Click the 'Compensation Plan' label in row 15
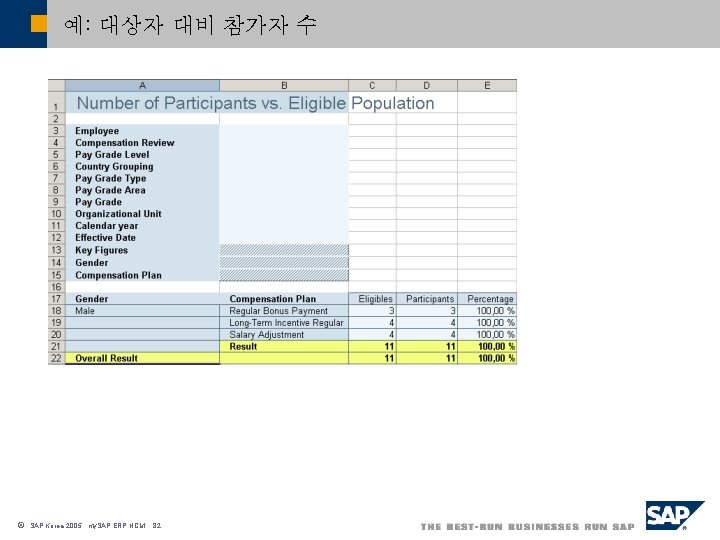Image resolution: width=720 pixels, height=540 pixels. click(x=118, y=275)
